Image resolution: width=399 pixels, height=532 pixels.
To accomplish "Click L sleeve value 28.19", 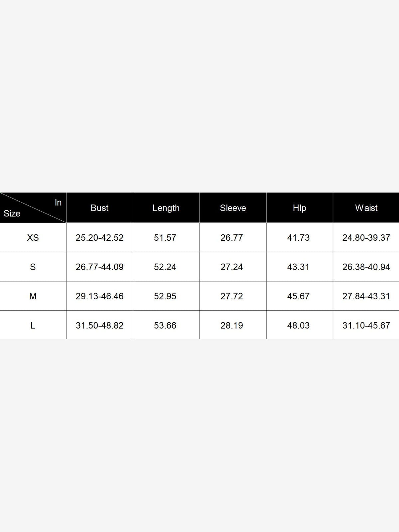I will (x=232, y=325).
